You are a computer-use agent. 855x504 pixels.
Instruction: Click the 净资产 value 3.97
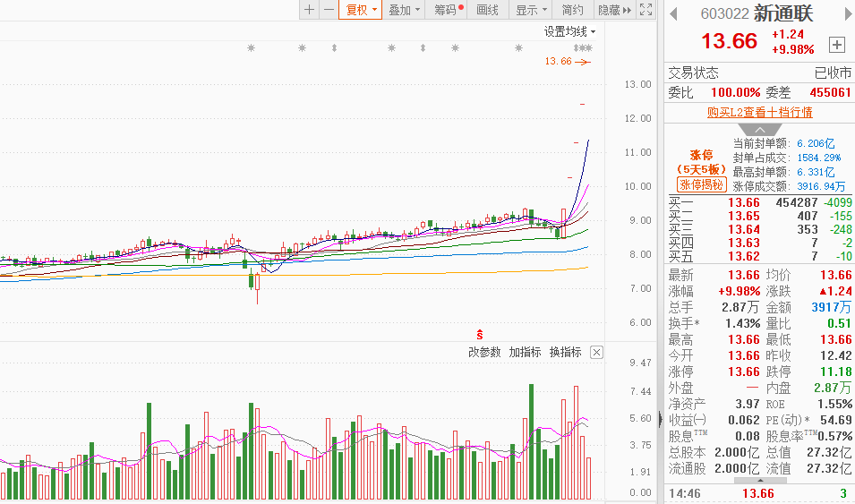pyautogui.click(x=747, y=404)
